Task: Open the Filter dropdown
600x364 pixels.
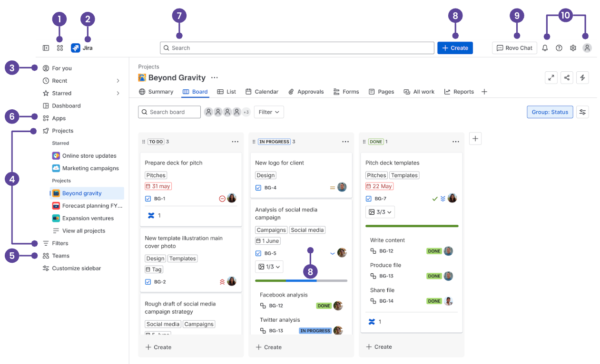Action: coord(269,112)
